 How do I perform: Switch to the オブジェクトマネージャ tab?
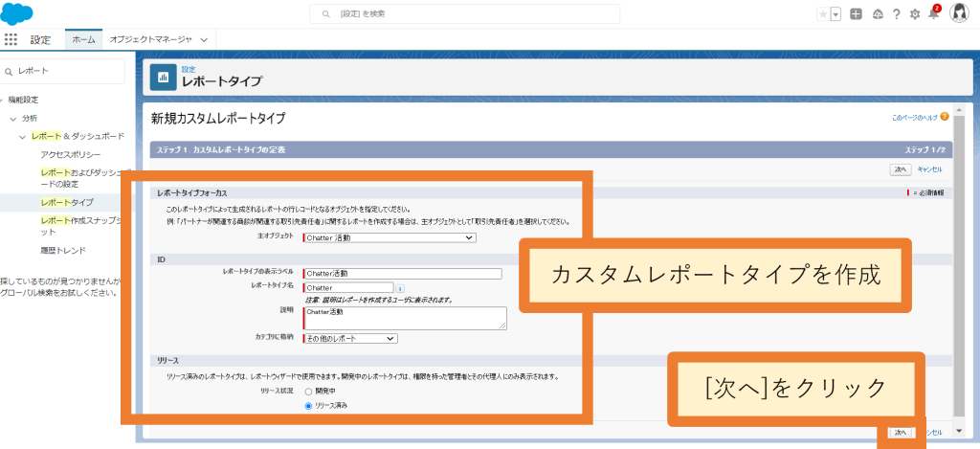tap(150, 39)
